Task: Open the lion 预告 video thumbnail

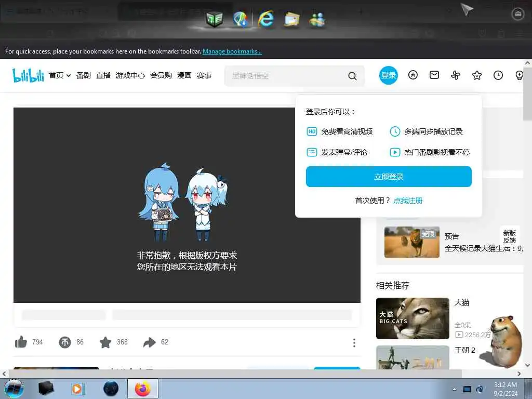Action: 412,242
